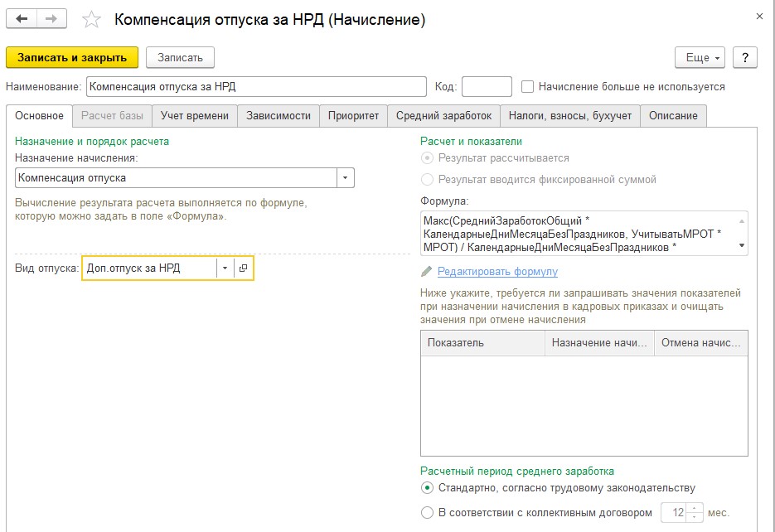Screen dimensions: 775x532
Task: Click the forward arrow navigation icon
Action: 51,19
